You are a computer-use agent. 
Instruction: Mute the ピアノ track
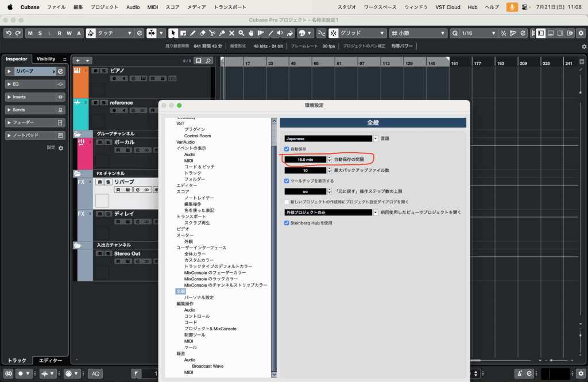pos(96,71)
